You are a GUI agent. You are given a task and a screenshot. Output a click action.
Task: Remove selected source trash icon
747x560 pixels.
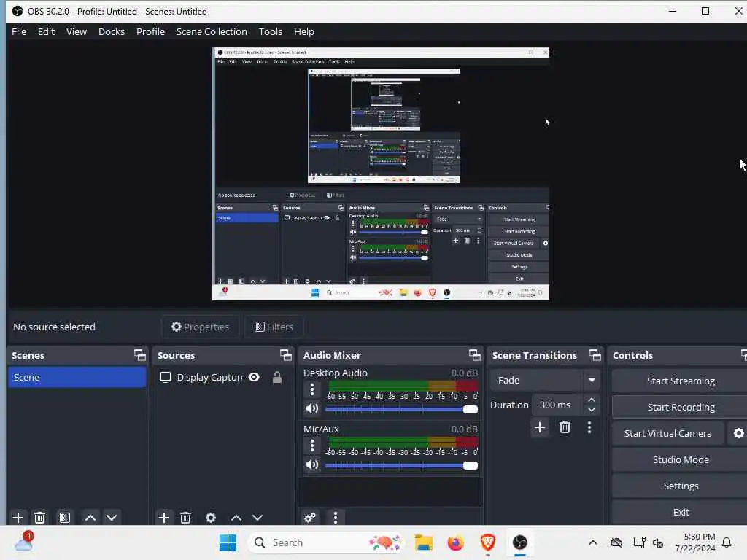pos(186,518)
